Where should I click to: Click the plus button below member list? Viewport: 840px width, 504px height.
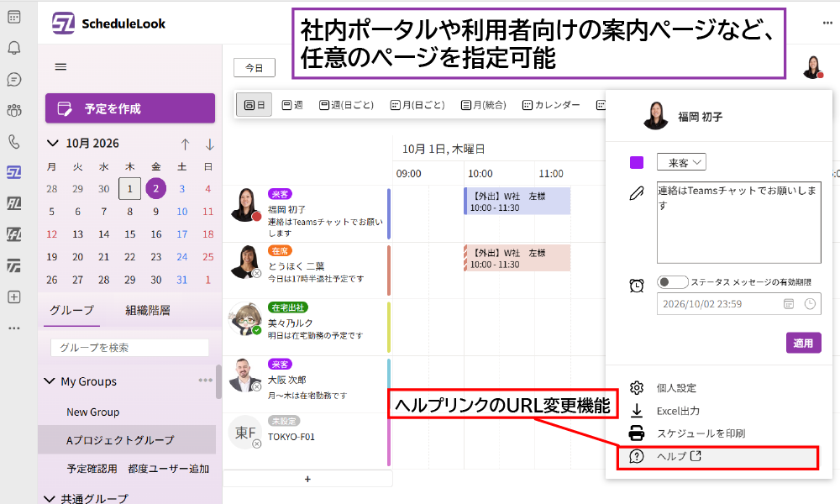307,479
